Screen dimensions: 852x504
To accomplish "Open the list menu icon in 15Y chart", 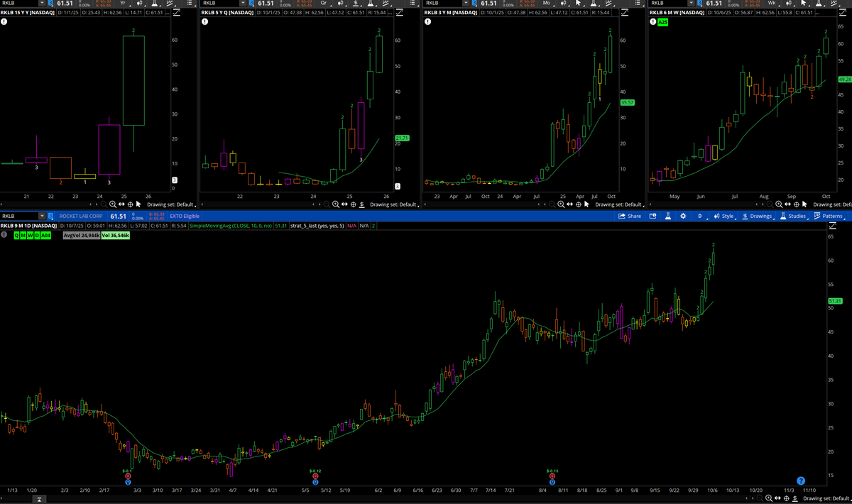I will 190,3.
